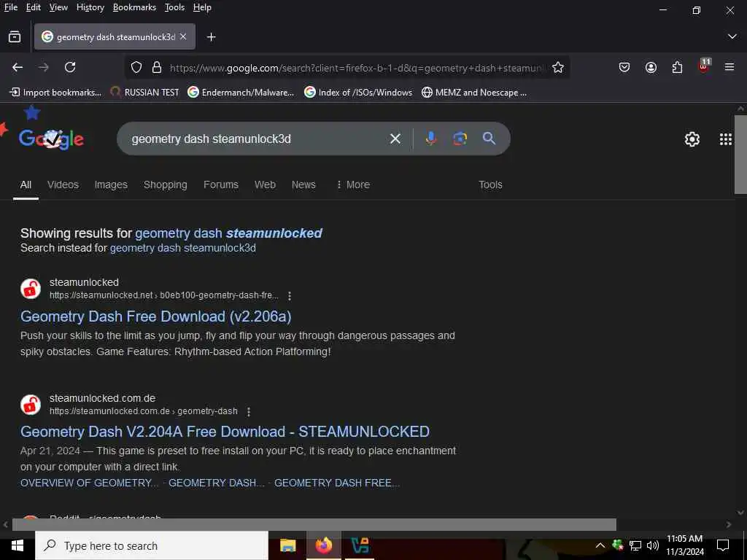The width and height of the screenshot is (747, 560).
Task: Switch to the Images results tab
Action: (111, 184)
